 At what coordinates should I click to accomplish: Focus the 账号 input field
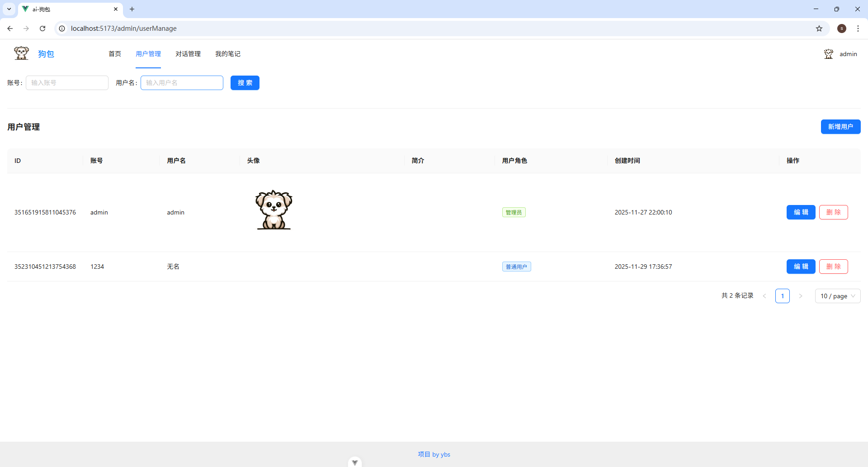67,83
